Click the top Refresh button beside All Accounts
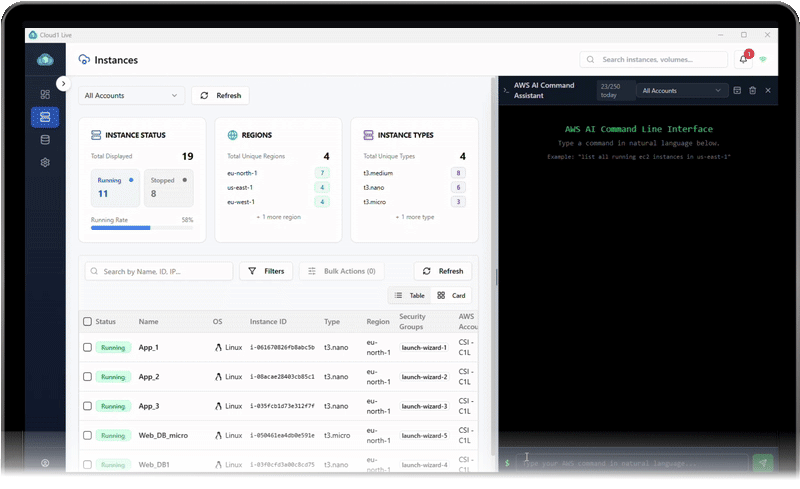The image size is (800, 489). click(x=220, y=95)
